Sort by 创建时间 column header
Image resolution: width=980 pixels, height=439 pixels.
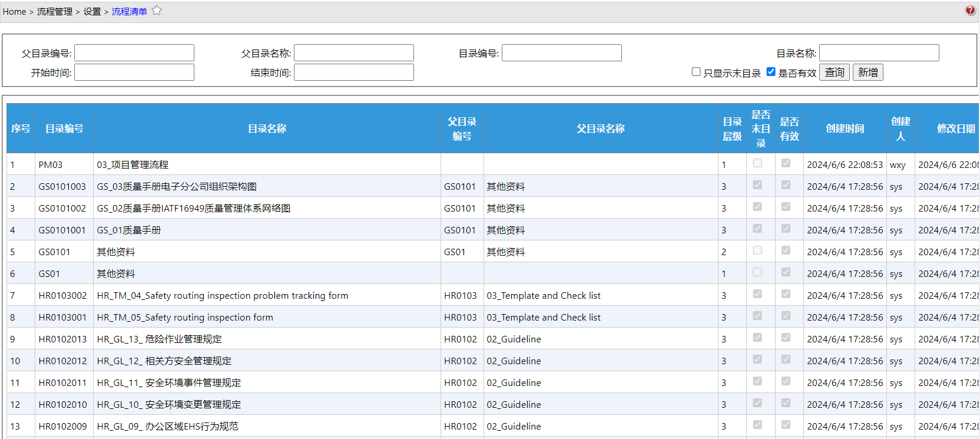pyautogui.click(x=845, y=128)
